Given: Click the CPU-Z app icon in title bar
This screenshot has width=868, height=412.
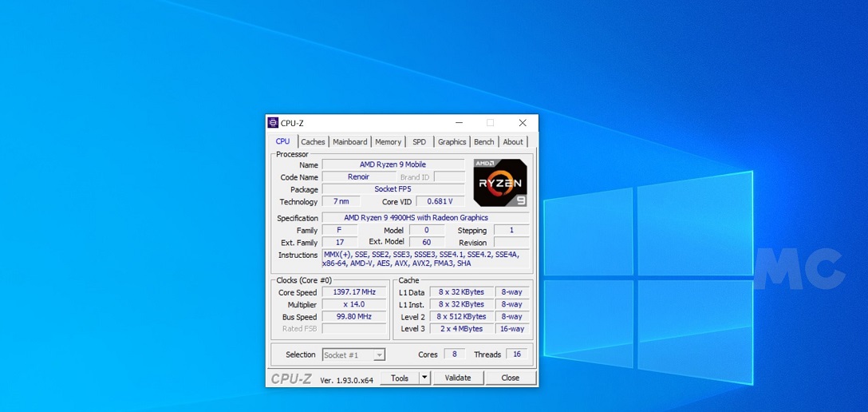Looking at the screenshot, I should coord(273,123).
